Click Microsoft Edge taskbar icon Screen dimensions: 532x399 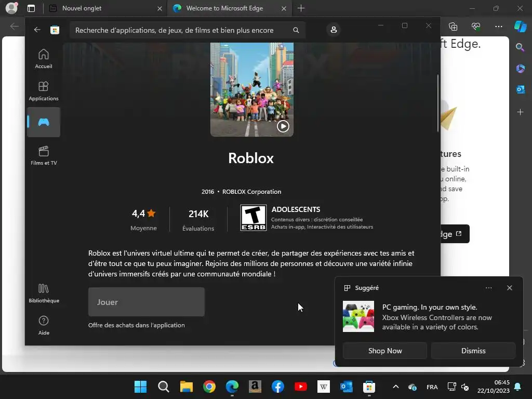click(232, 387)
